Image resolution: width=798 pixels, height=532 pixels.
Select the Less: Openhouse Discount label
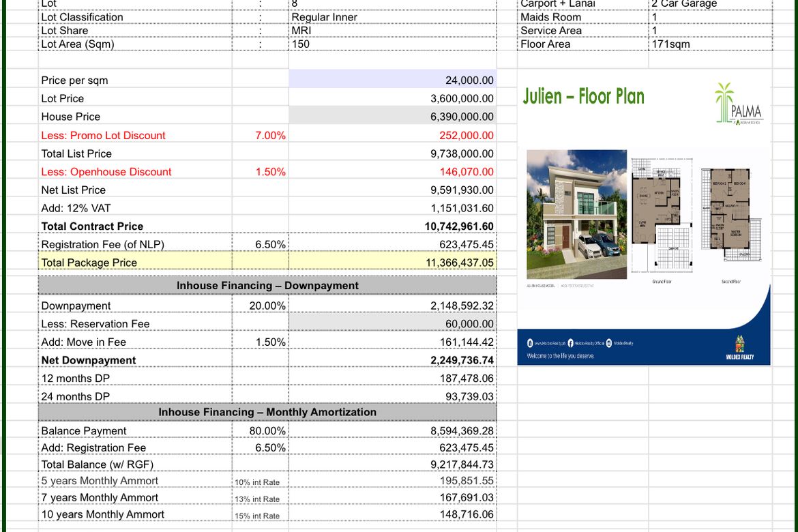click(106, 172)
